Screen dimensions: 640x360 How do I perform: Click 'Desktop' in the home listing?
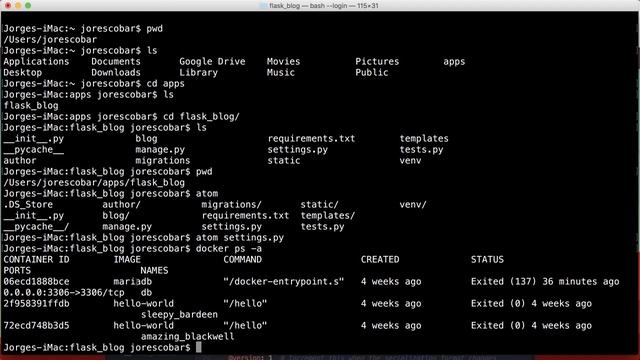pyautogui.click(x=23, y=73)
